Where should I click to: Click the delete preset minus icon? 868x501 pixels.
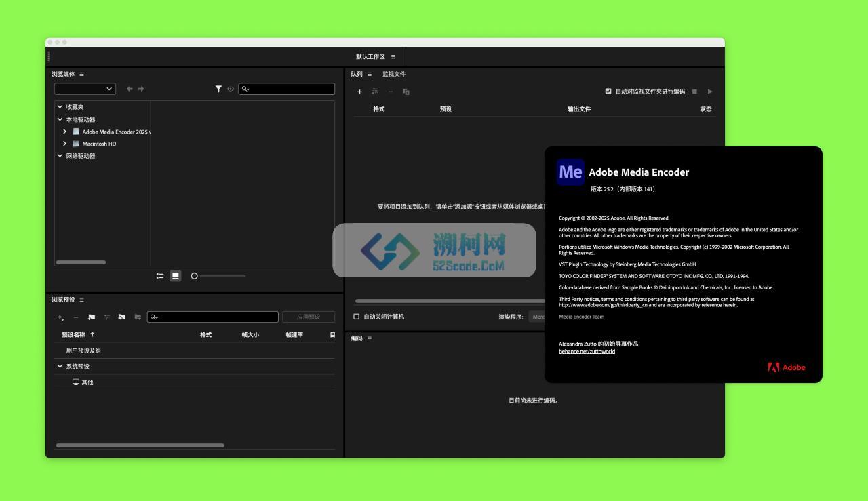(76, 317)
